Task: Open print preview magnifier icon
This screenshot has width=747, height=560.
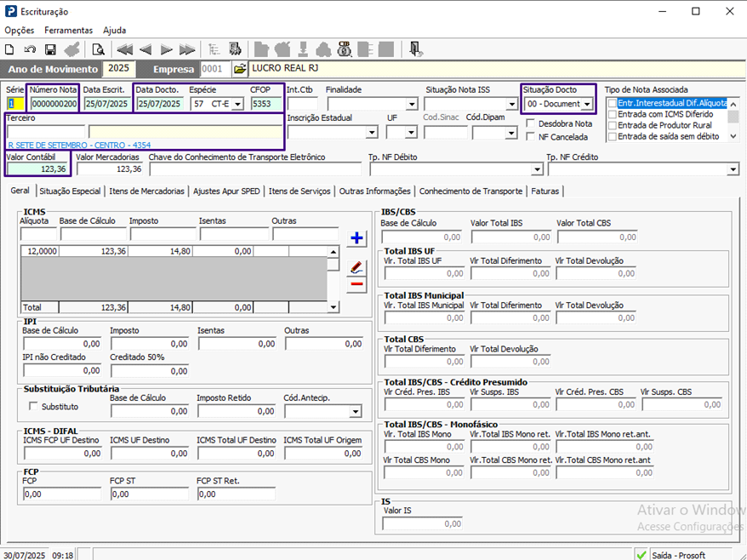Action: pos(98,49)
